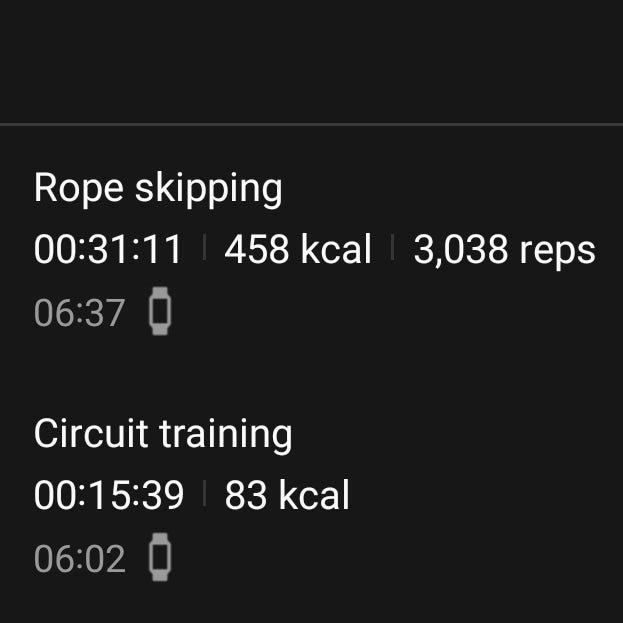Tap the watch icon beside 06:37
This screenshot has height=623, width=623.
click(x=160, y=312)
